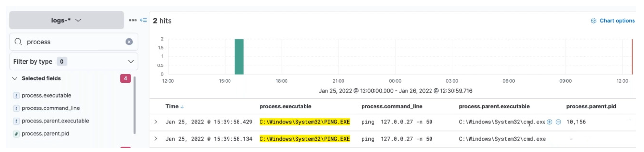Click cmd.exe parent path in the 15:39:58.429 row
The width and height of the screenshot is (644, 152).
[x=502, y=122]
